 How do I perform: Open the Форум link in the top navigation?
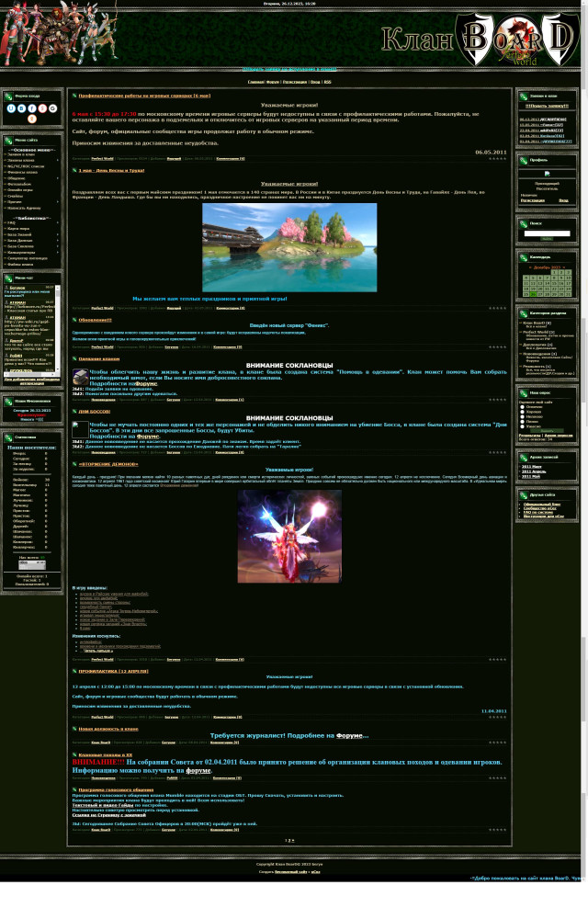(x=273, y=82)
